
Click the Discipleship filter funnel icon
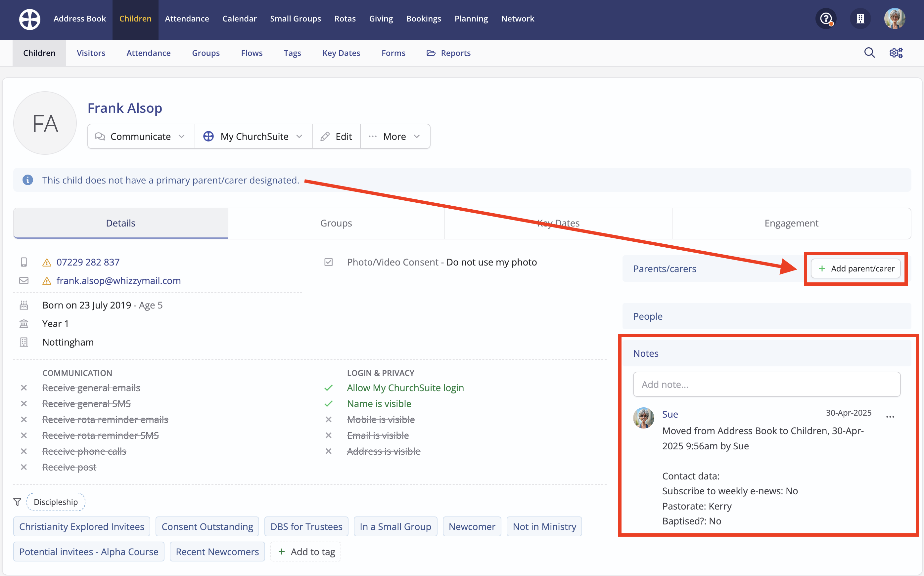point(17,502)
